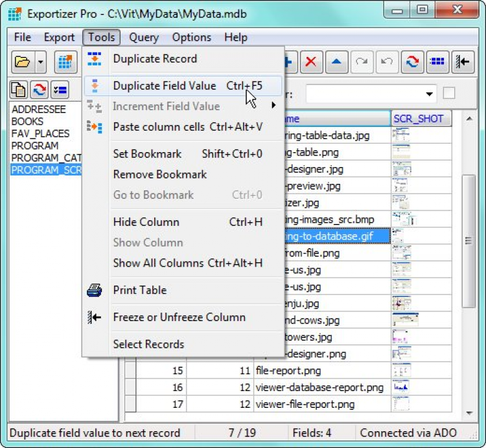Close the Tools menu from menu bar
The image size is (486, 448).
(101, 37)
